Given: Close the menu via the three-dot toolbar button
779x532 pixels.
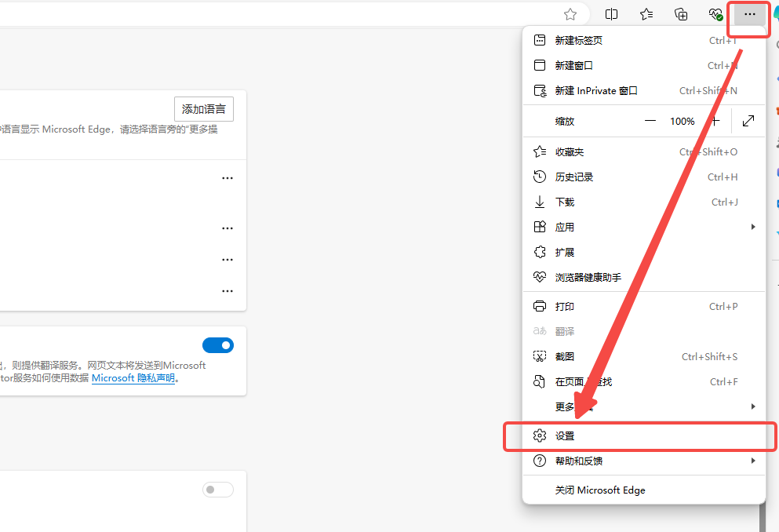Looking at the screenshot, I should (x=750, y=14).
